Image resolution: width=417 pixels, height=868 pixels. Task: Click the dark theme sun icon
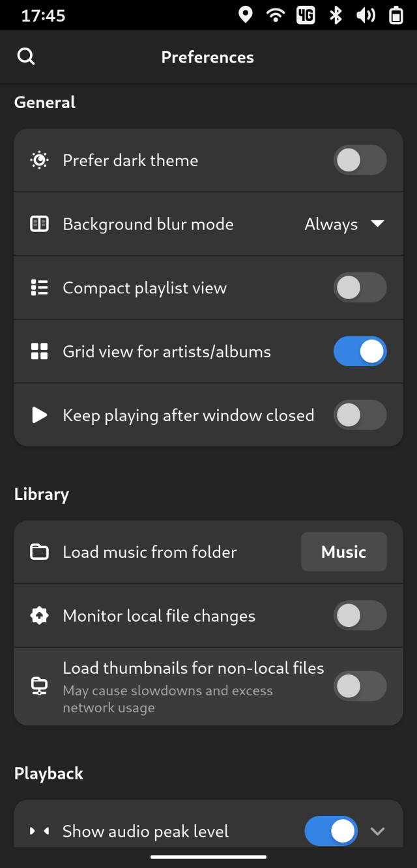pos(39,160)
